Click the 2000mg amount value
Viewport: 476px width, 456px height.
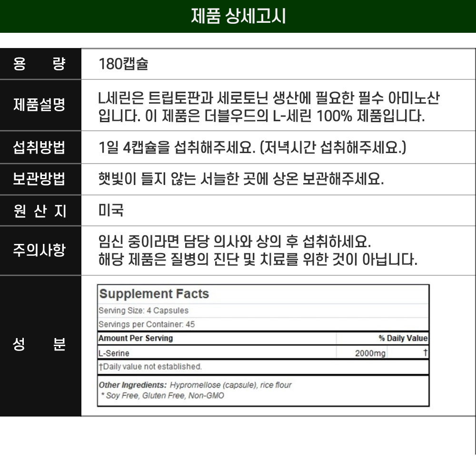click(370, 353)
